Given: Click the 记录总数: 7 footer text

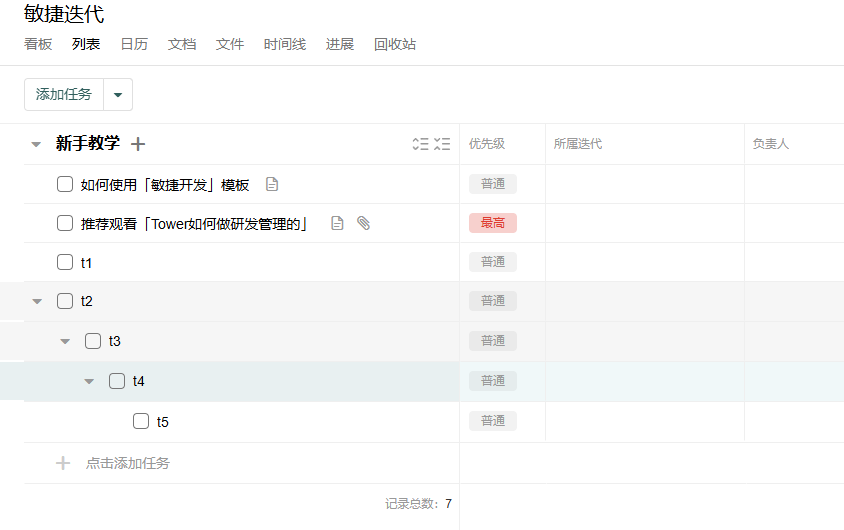Looking at the screenshot, I should tap(418, 504).
